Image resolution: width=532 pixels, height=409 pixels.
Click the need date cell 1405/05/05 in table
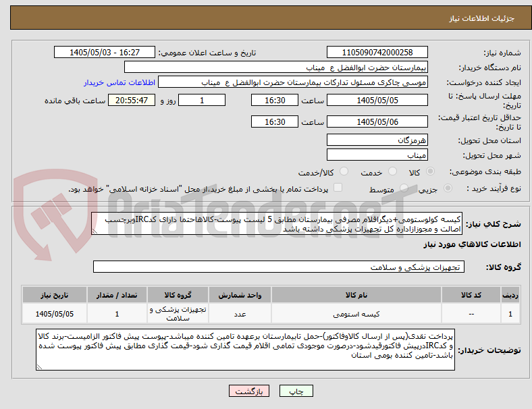pyautogui.click(x=54, y=314)
